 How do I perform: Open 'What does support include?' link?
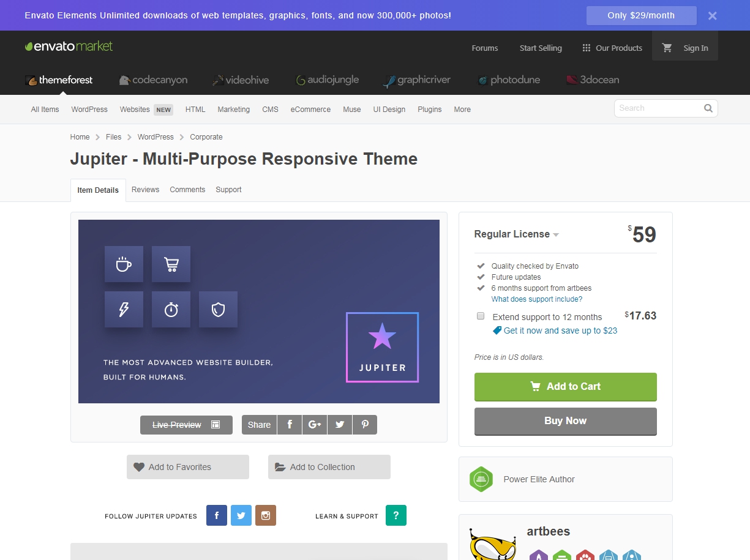tap(537, 299)
